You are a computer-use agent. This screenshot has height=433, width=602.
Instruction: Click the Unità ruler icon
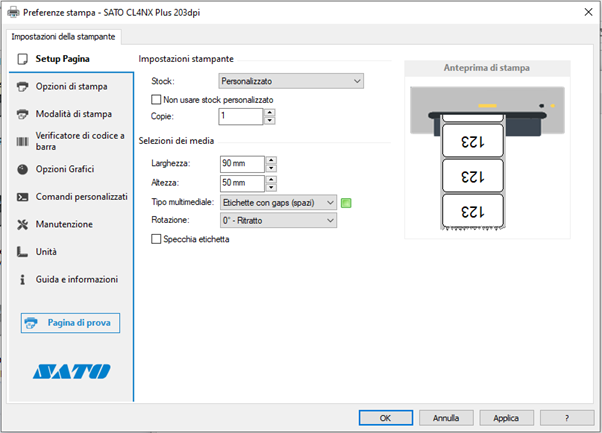tap(23, 252)
